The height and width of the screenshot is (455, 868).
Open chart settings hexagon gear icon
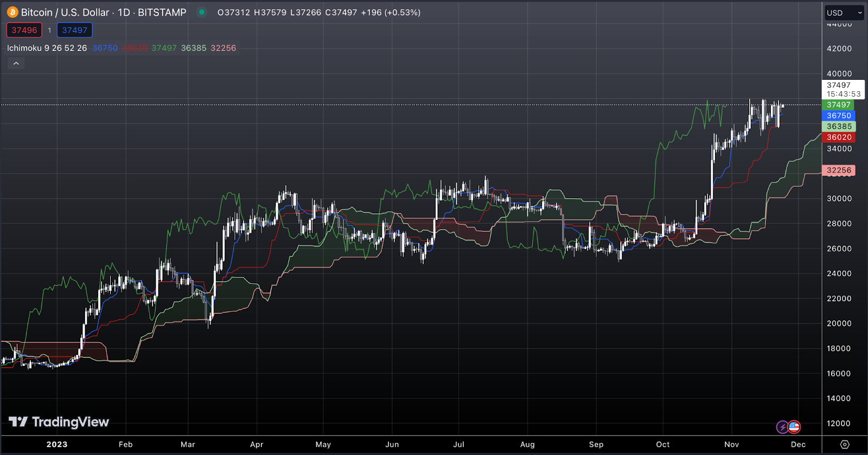[845, 444]
